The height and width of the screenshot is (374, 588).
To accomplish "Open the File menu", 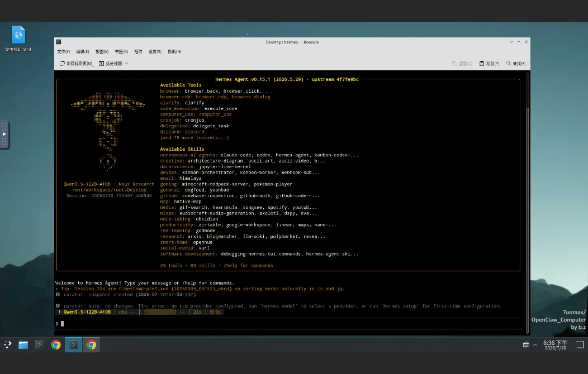I will 63,52.
